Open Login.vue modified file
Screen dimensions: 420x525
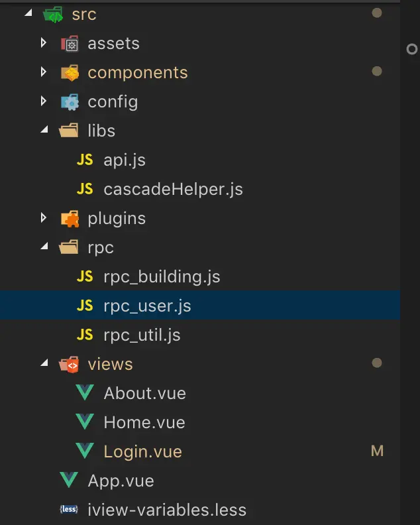[x=142, y=451]
